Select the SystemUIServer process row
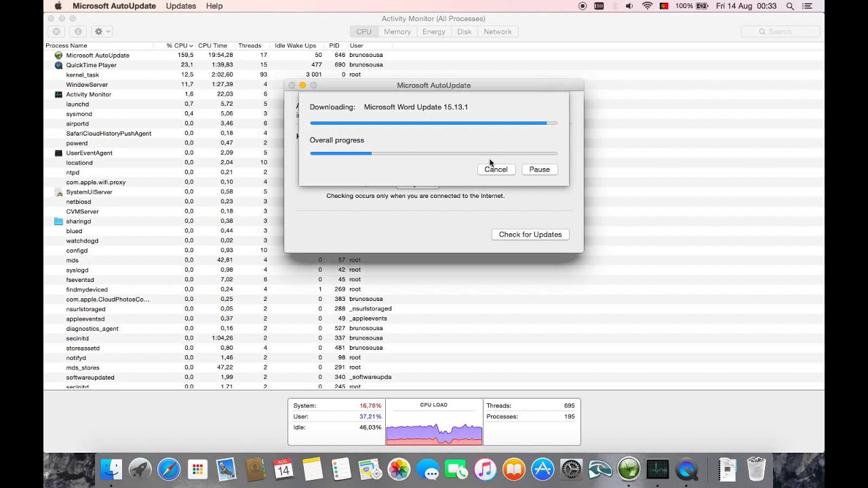 (164, 192)
